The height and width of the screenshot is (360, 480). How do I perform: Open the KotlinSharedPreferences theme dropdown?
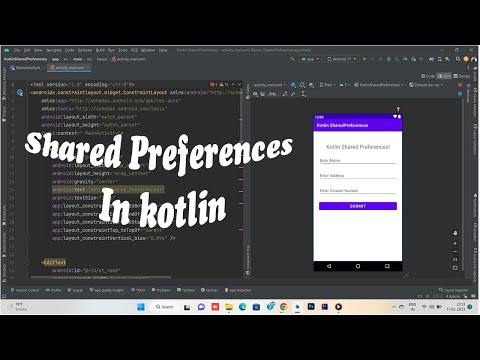[379, 85]
